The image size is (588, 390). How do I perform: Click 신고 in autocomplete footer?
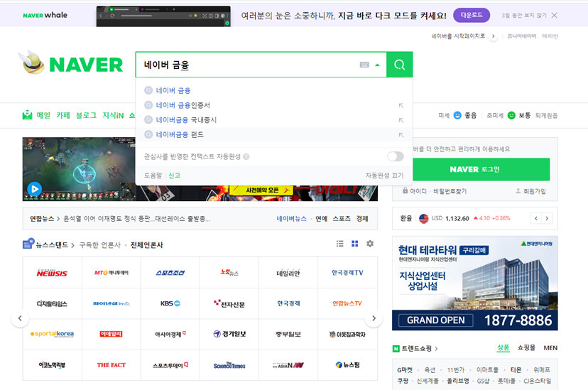click(175, 175)
